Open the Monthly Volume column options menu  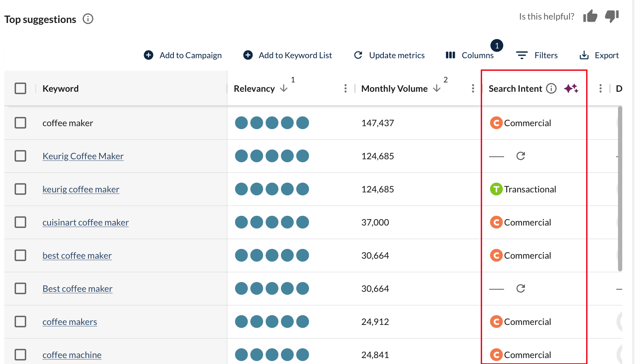(473, 88)
